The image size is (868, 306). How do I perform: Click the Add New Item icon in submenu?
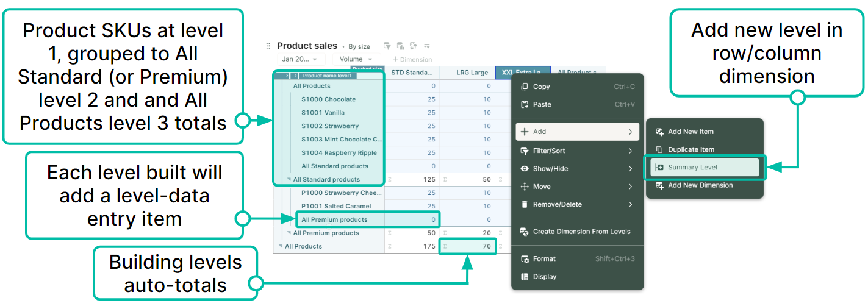[x=659, y=132]
